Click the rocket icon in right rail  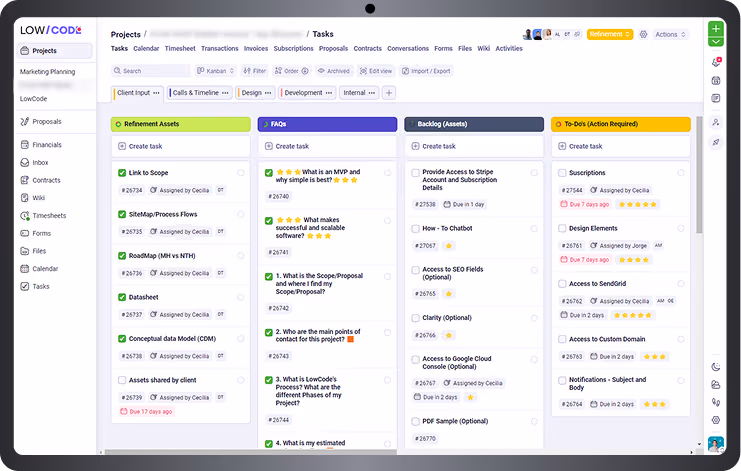tap(716, 142)
